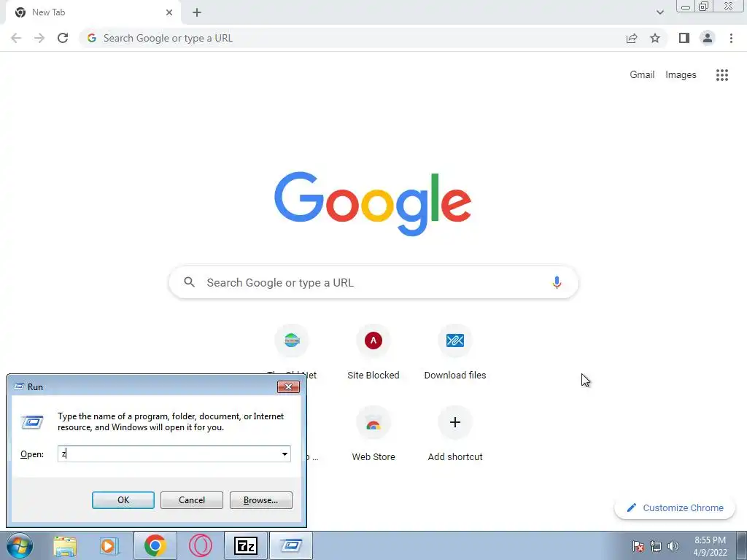The image size is (747, 560).
Task: Open the profile avatar menu
Action: (x=708, y=38)
